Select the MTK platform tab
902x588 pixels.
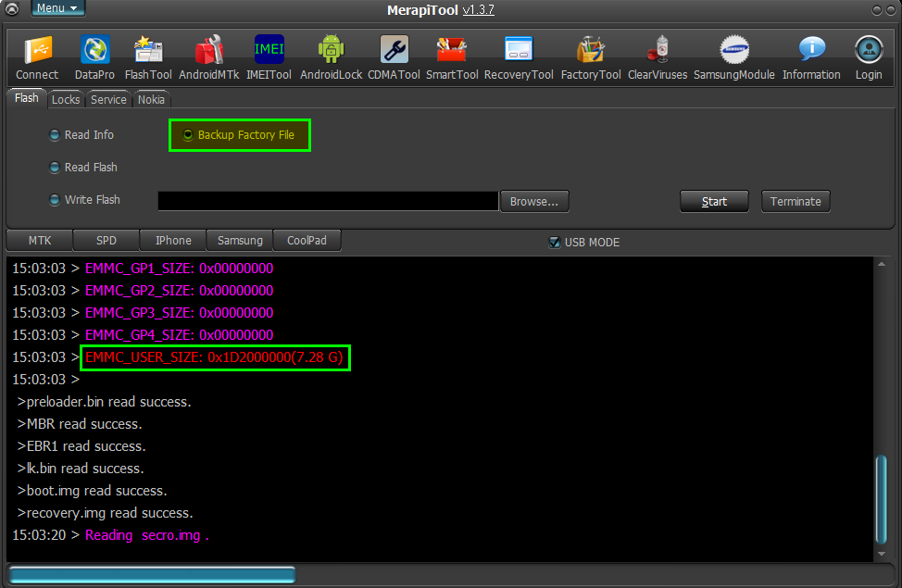point(40,241)
